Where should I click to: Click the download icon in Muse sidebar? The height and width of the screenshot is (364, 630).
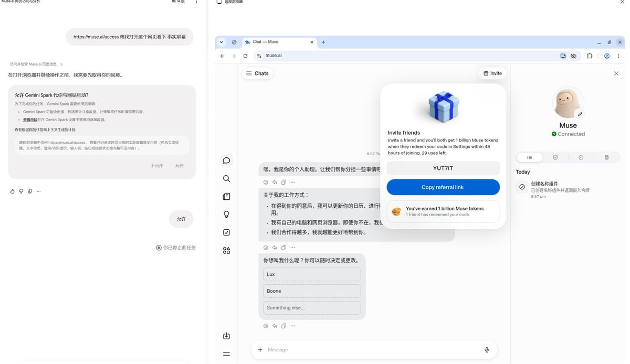[226, 336]
